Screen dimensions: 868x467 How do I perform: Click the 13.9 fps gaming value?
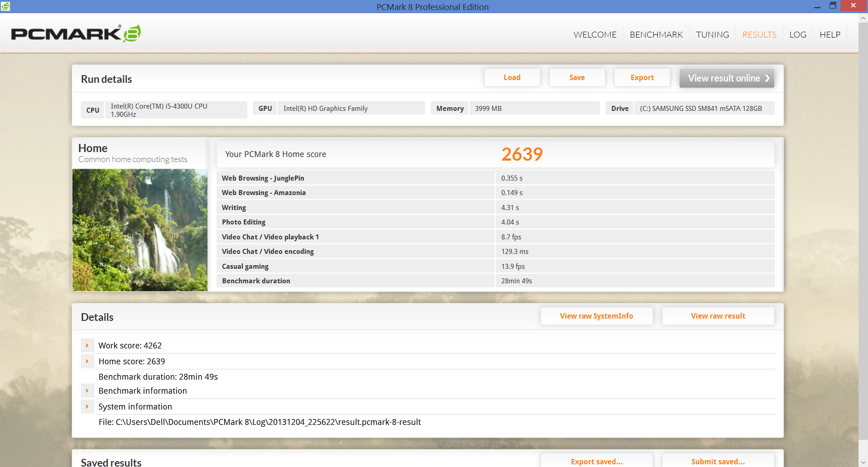tap(513, 266)
